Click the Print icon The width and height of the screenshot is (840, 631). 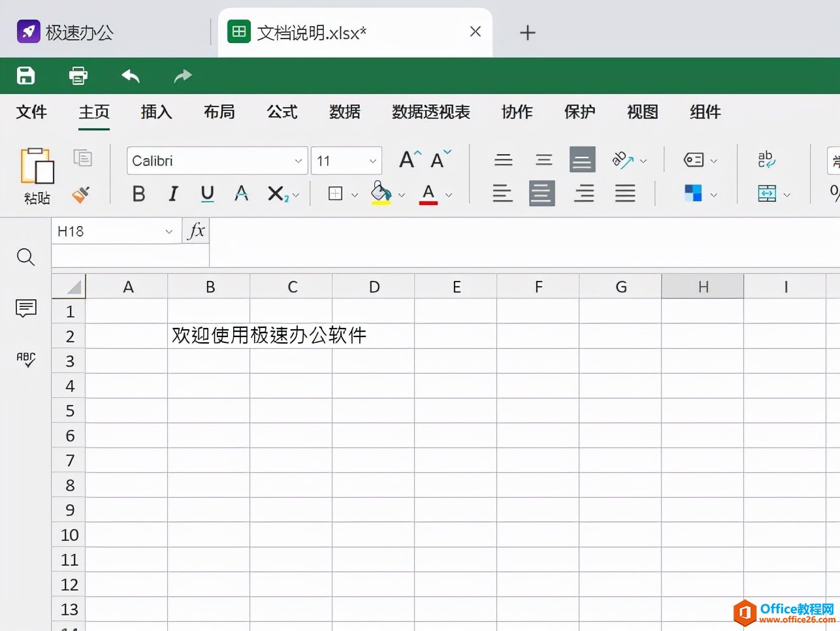[x=78, y=76]
